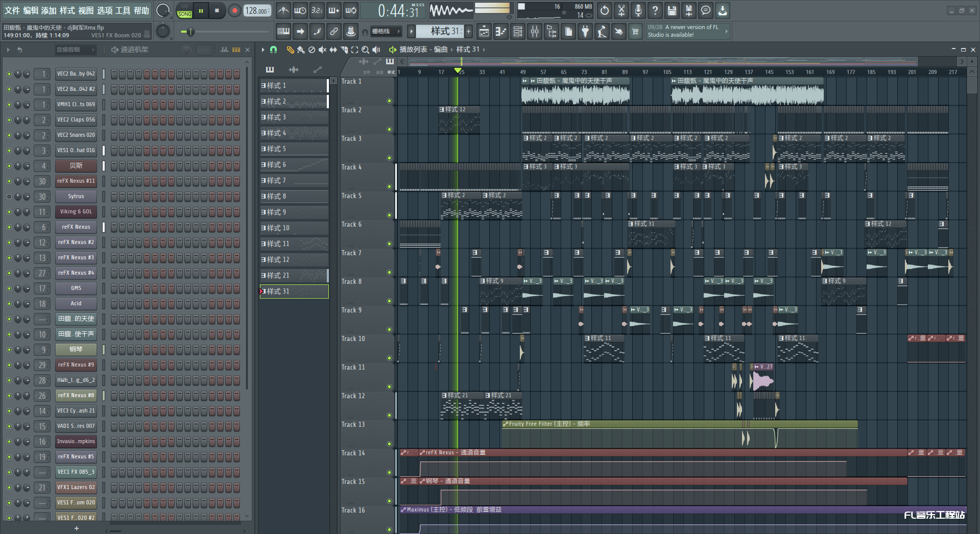
Task: Open the browser tree icon
Action: pyautogui.click(x=552, y=32)
